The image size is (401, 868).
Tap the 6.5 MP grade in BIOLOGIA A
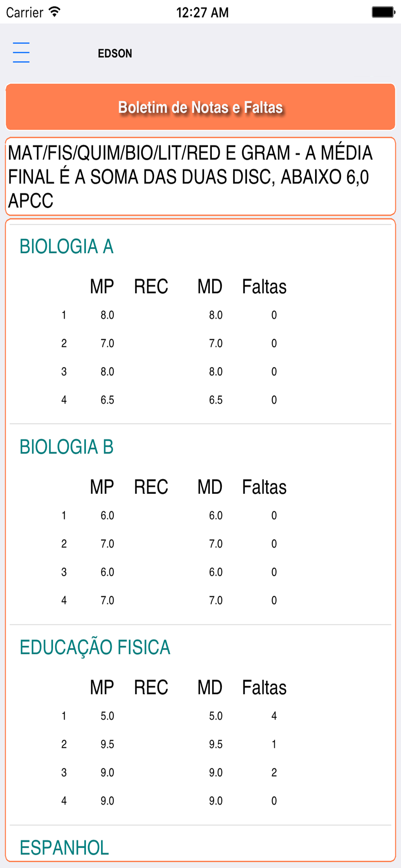tap(107, 400)
